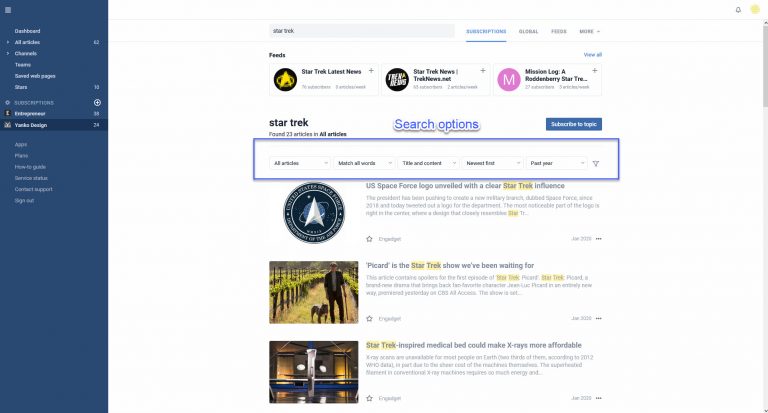Select the Entrepreneur subscription
The image size is (768, 413).
[x=54, y=114]
